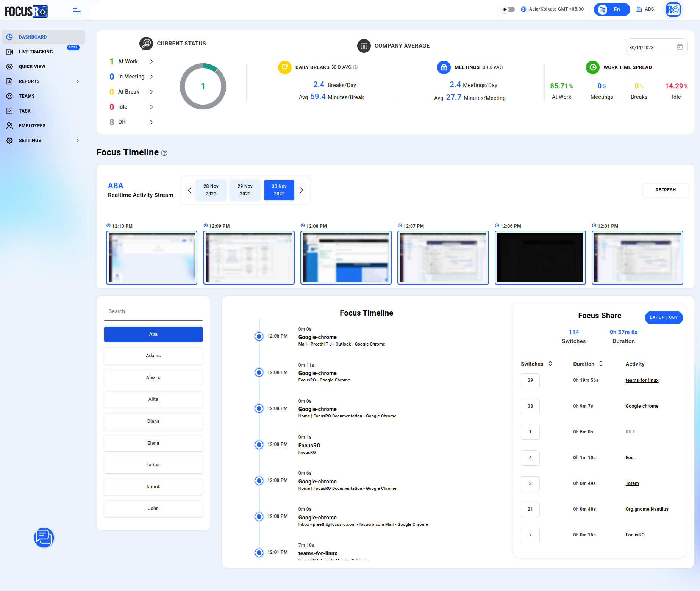Toggle dark mode in the header
Viewport: 700px width, 591px height.
pyautogui.click(x=508, y=9)
